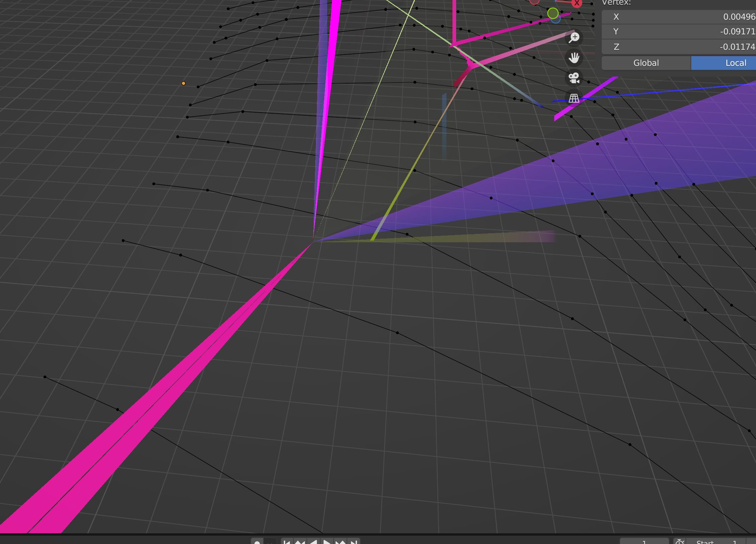This screenshot has width=756, height=544.
Task: Click the current frame number field
Action: point(644,542)
